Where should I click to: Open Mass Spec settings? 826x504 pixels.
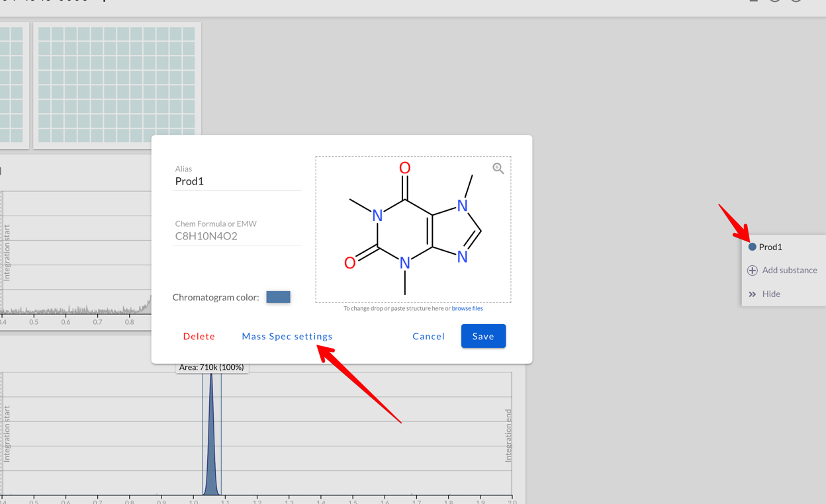[287, 336]
